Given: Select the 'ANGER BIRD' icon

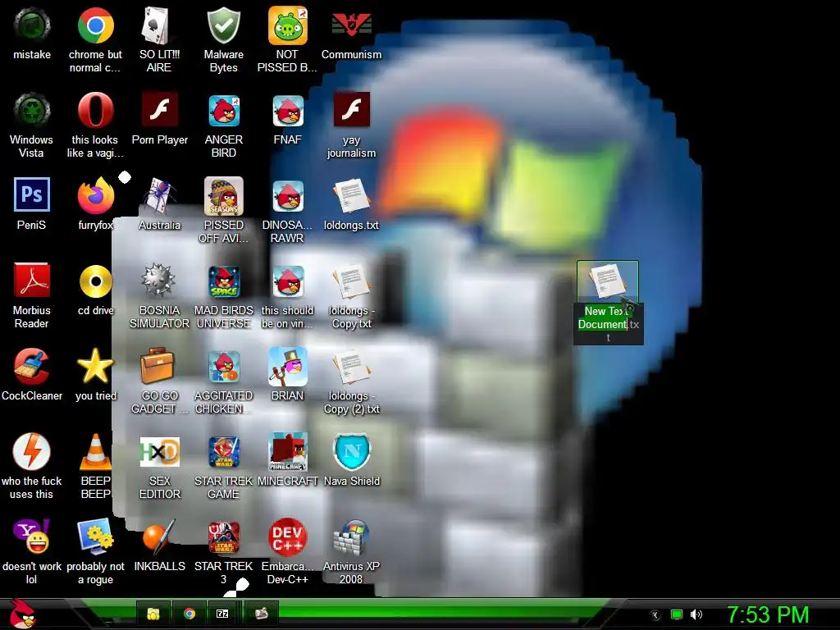Looking at the screenshot, I should (223, 111).
